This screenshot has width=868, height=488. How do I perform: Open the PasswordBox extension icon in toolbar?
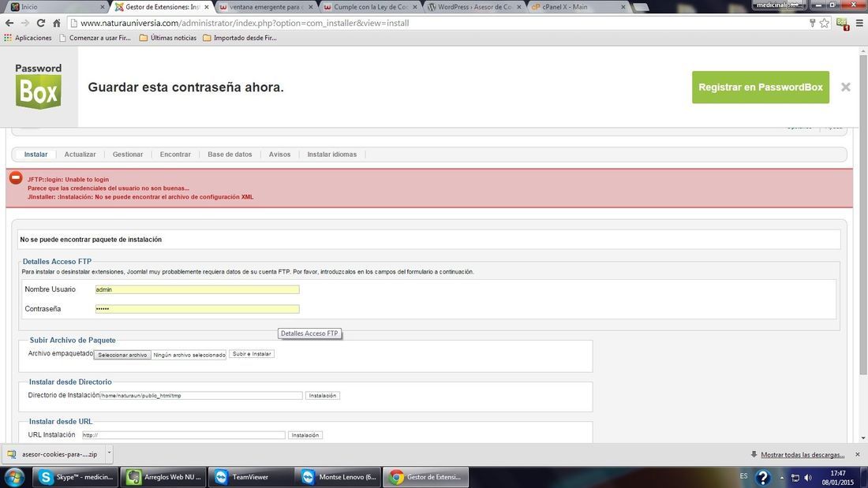click(843, 24)
